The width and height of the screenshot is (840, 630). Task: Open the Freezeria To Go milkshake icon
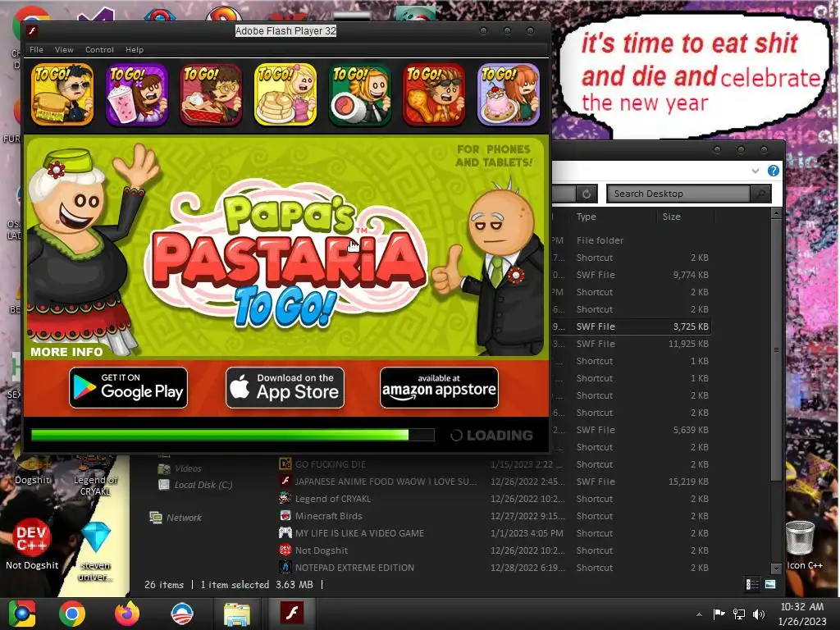click(137, 94)
